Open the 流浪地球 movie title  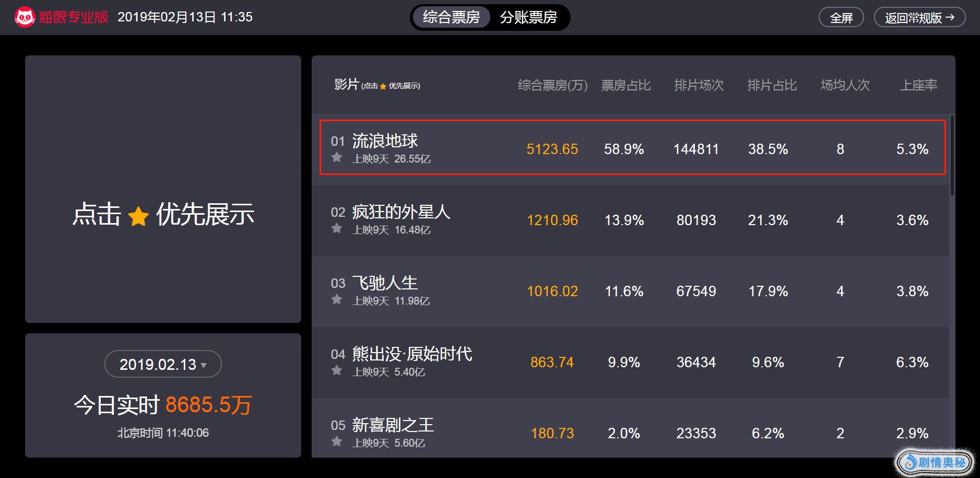pyautogui.click(x=385, y=141)
